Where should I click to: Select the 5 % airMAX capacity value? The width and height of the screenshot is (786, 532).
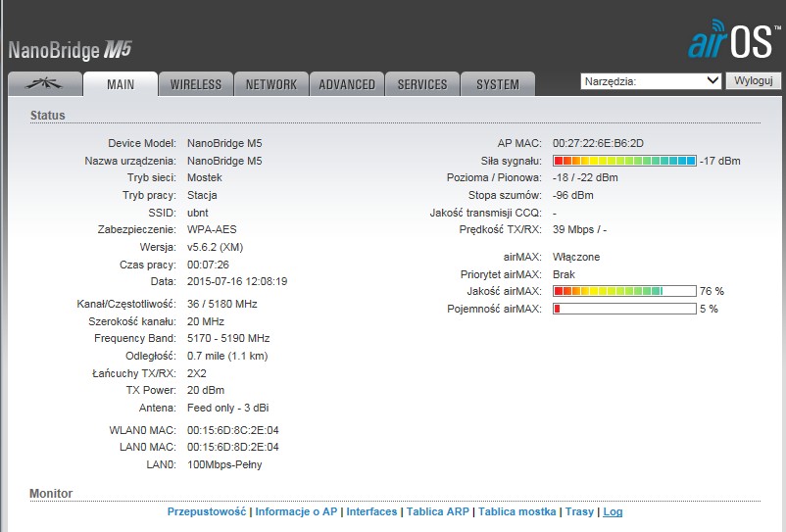709,309
